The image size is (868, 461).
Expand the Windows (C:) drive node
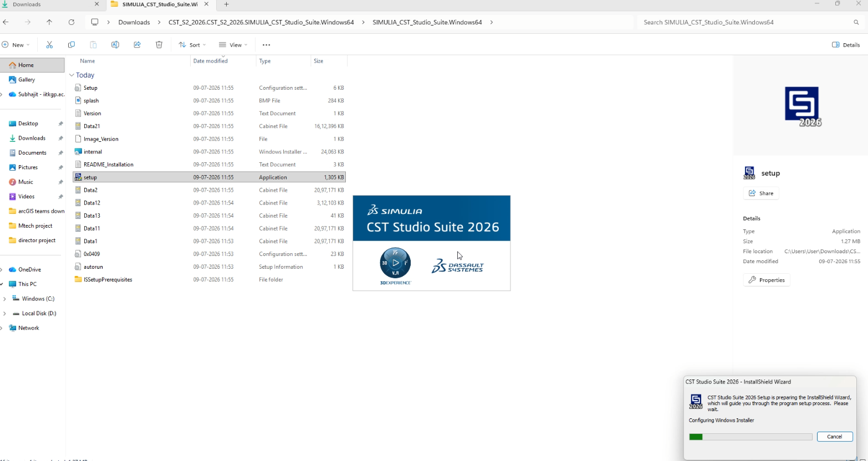click(5, 299)
